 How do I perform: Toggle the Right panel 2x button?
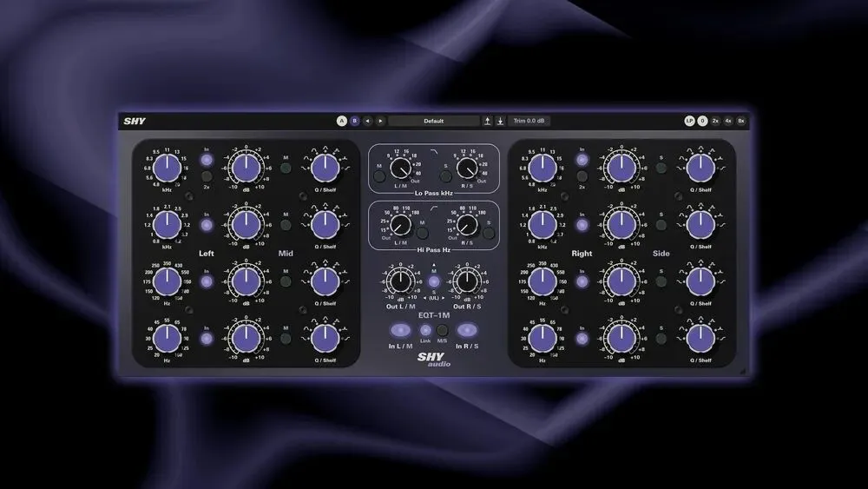coord(582,176)
